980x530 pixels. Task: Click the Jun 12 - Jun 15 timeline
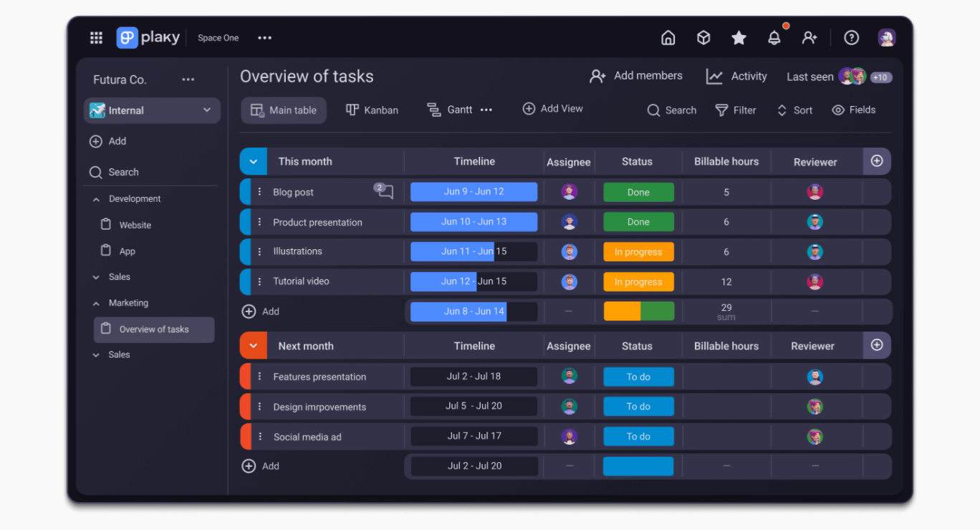(x=474, y=281)
